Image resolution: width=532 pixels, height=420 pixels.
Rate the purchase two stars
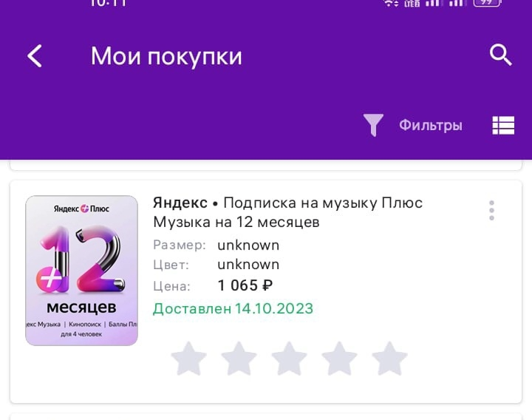coord(239,359)
